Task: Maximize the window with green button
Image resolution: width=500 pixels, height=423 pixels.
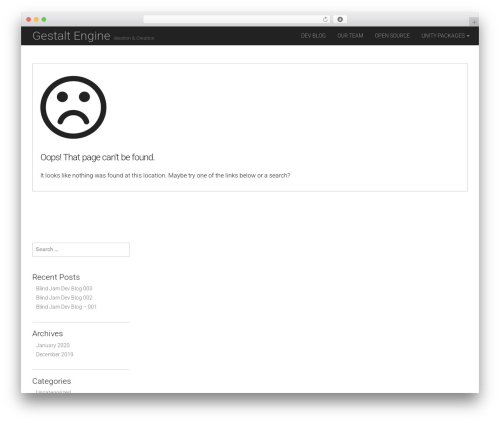Action: coord(44,20)
